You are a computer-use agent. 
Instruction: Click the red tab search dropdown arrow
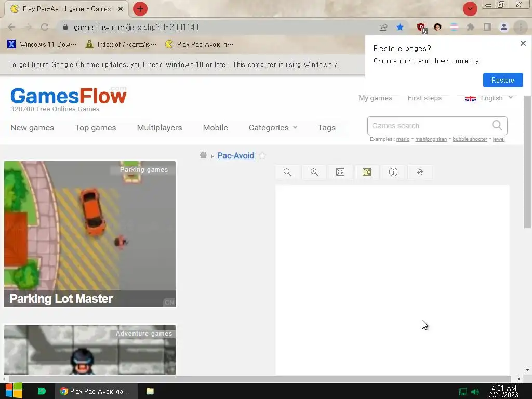coord(470,9)
